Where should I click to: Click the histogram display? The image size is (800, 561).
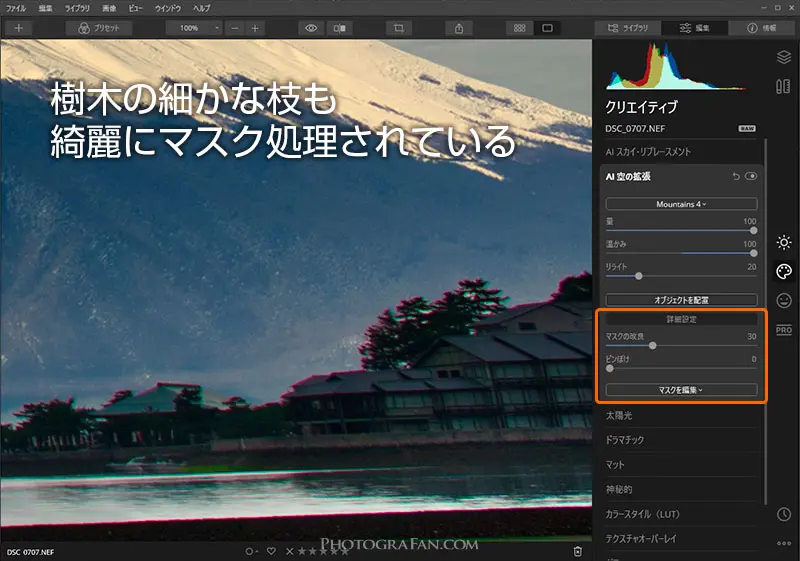(x=677, y=66)
